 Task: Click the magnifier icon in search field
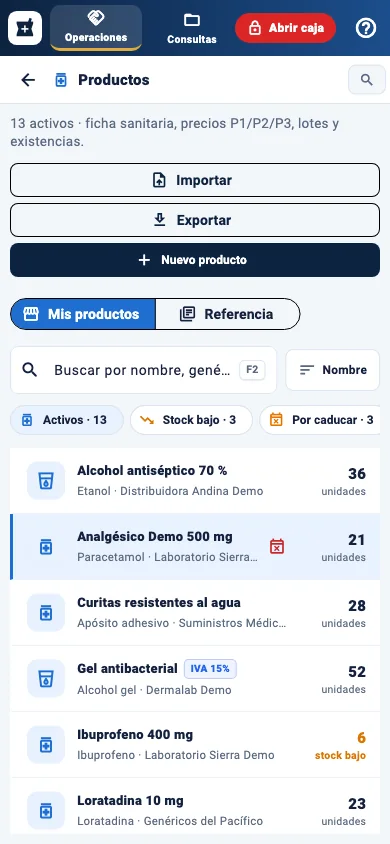(30, 370)
